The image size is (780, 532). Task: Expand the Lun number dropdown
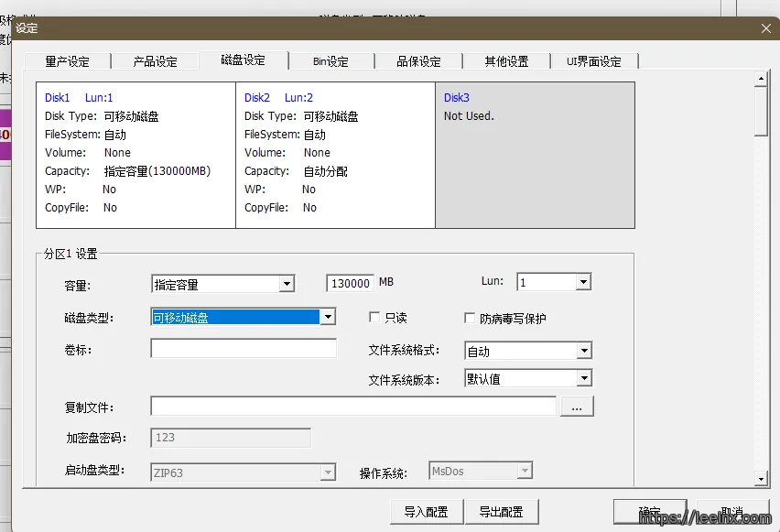pyautogui.click(x=583, y=283)
